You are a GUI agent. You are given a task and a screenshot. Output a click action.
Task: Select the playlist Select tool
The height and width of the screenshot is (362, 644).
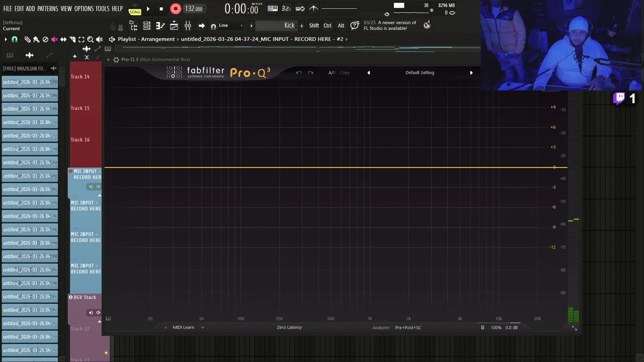(x=81, y=39)
